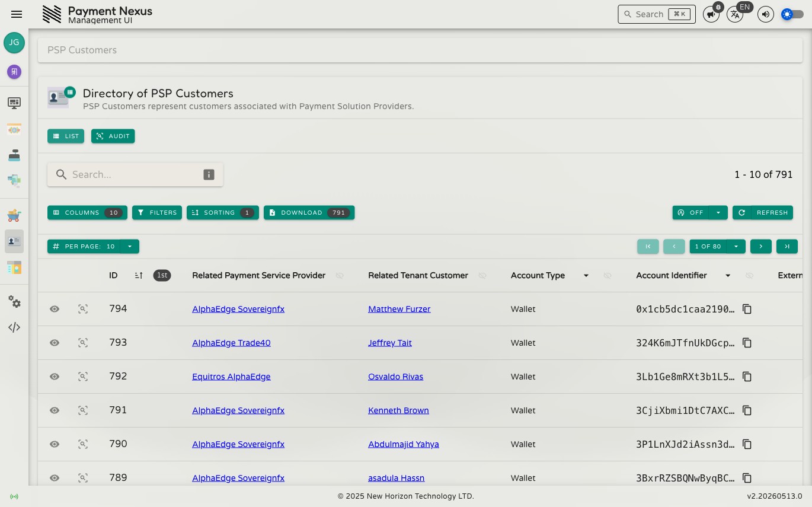Image resolution: width=812 pixels, height=507 pixels.
Task: View record 794 via eye icon
Action: [55, 309]
